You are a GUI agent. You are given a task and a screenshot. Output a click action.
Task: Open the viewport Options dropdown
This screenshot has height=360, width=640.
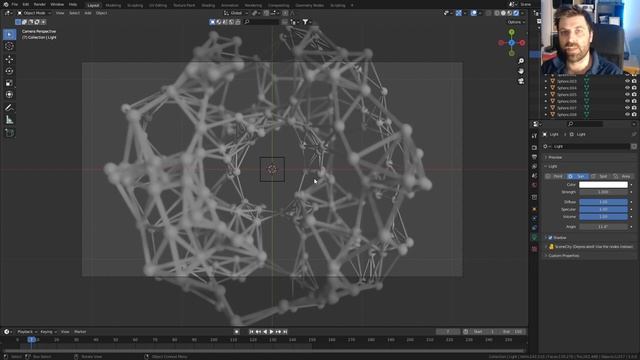(516, 22)
